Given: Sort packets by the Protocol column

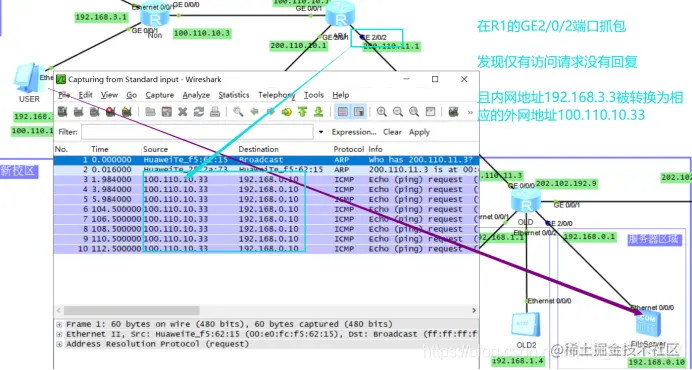Looking at the screenshot, I should tap(349, 149).
